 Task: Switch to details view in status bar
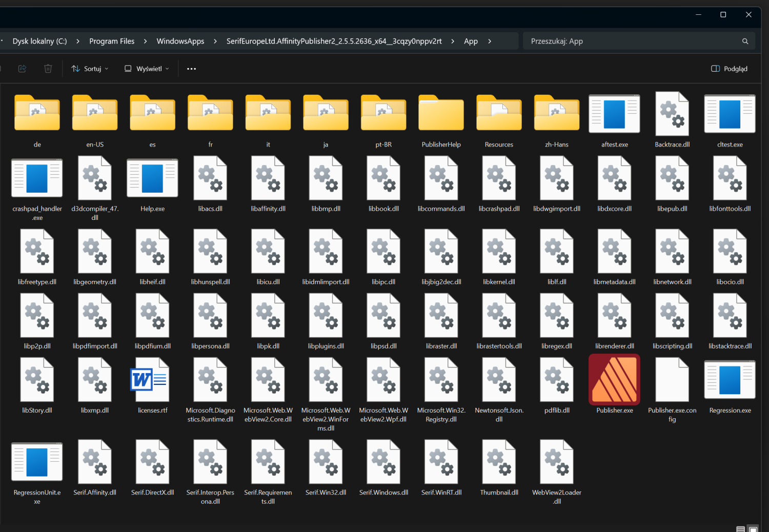coord(740,529)
